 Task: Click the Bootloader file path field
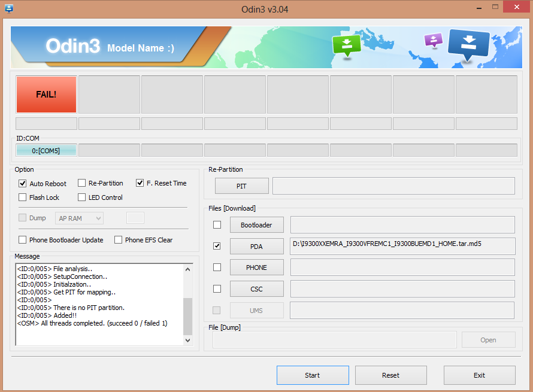(402, 225)
